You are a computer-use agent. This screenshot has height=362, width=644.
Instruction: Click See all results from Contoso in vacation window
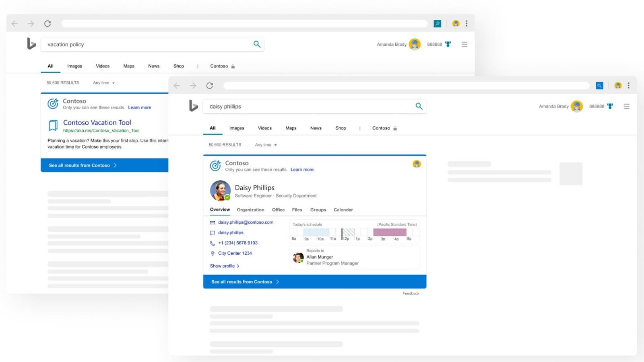pos(105,165)
